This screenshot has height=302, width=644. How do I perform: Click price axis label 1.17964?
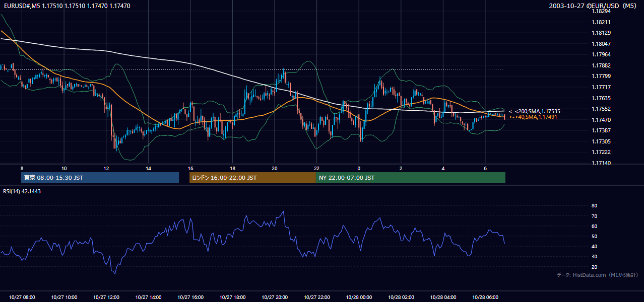pos(601,54)
